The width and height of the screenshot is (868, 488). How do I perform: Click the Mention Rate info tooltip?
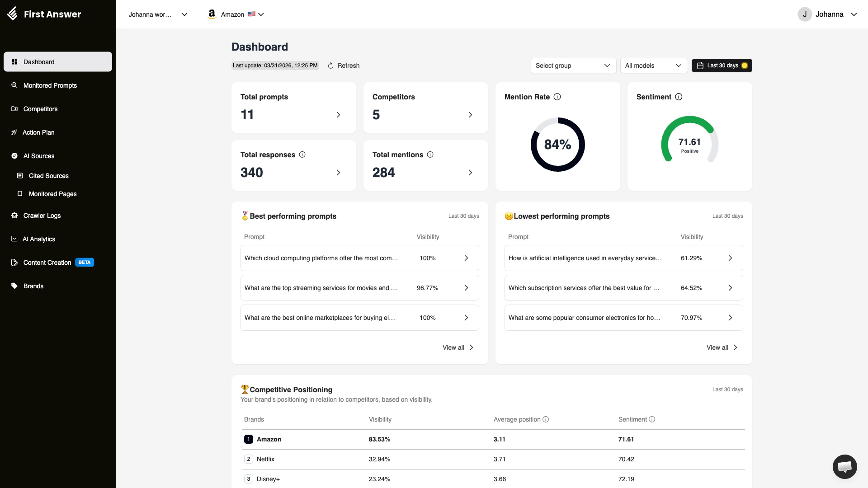tap(557, 97)
